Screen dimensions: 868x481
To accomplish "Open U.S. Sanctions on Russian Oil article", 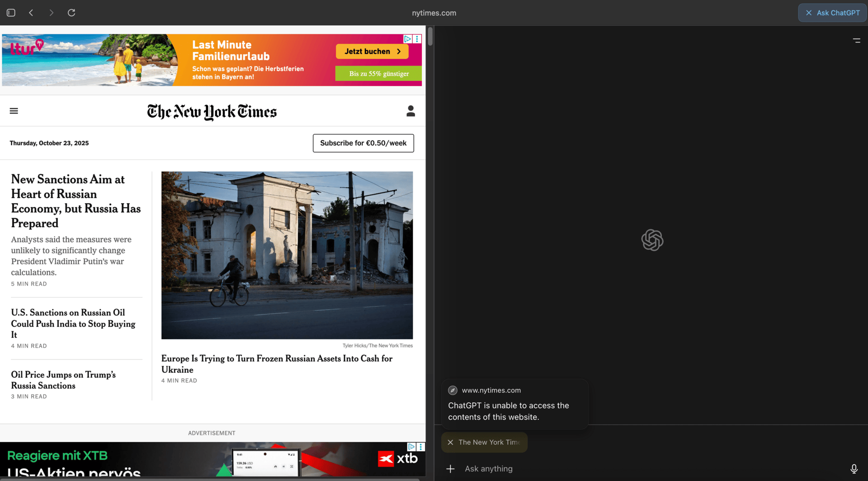I will pyautogui.click(x=73, y=324).
